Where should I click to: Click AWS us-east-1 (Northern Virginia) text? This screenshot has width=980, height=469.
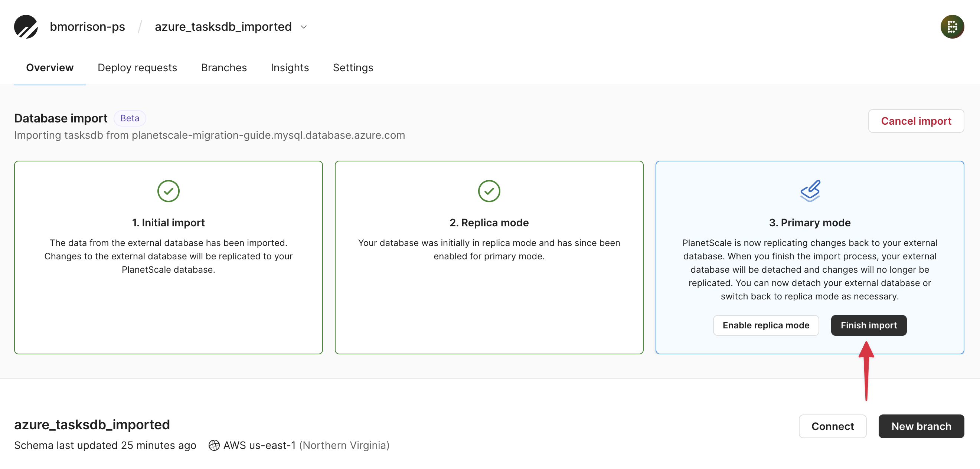click(306, 445)
